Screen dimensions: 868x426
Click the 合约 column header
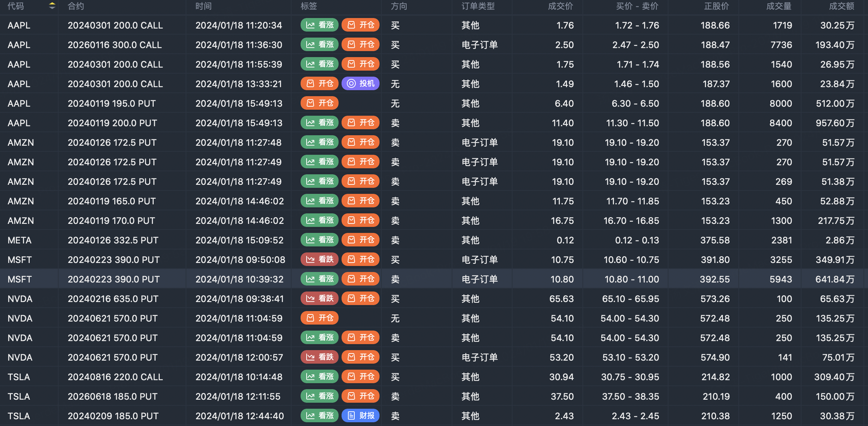(76, 6)
